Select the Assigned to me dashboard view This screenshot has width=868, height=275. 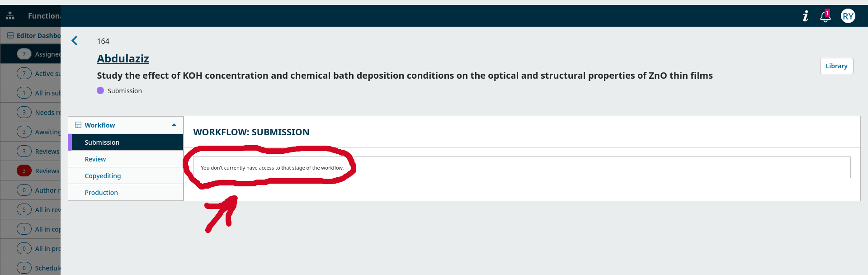coord(47,54)
